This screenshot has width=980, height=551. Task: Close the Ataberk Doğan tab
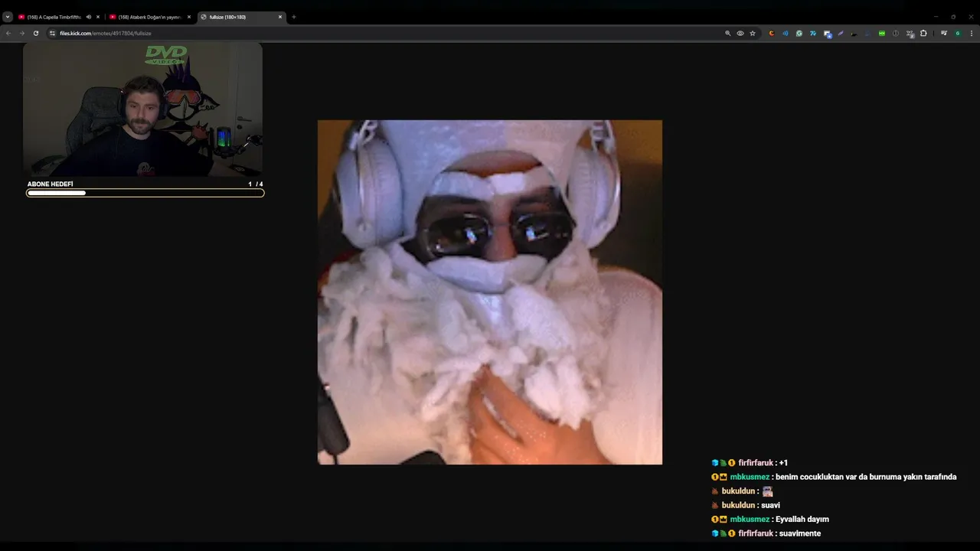point(189,17)
